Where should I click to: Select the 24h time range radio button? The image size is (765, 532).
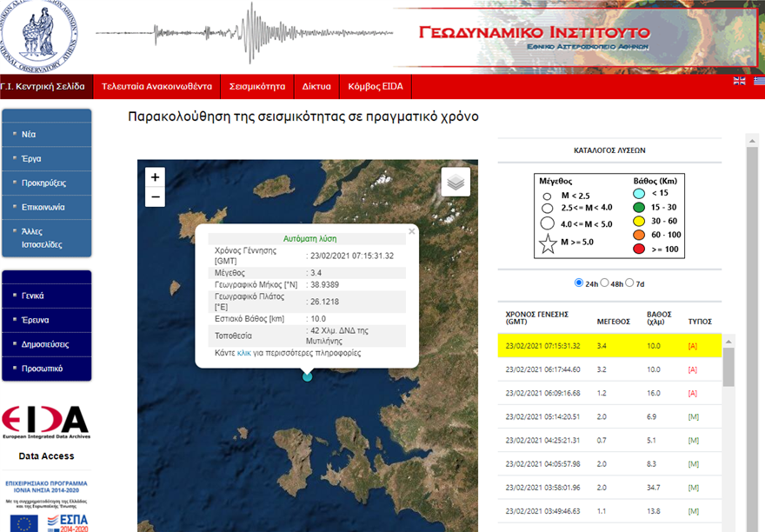coord(580,283)
